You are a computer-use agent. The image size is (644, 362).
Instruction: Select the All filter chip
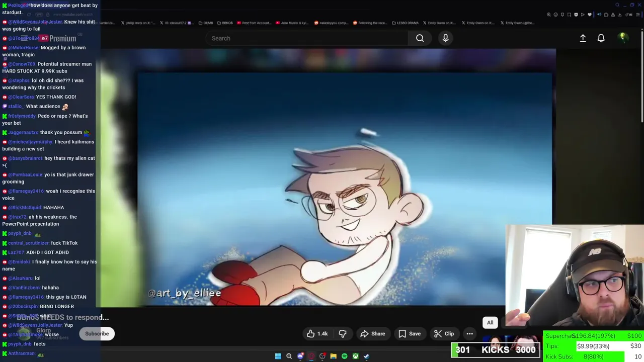click(490, 323)
